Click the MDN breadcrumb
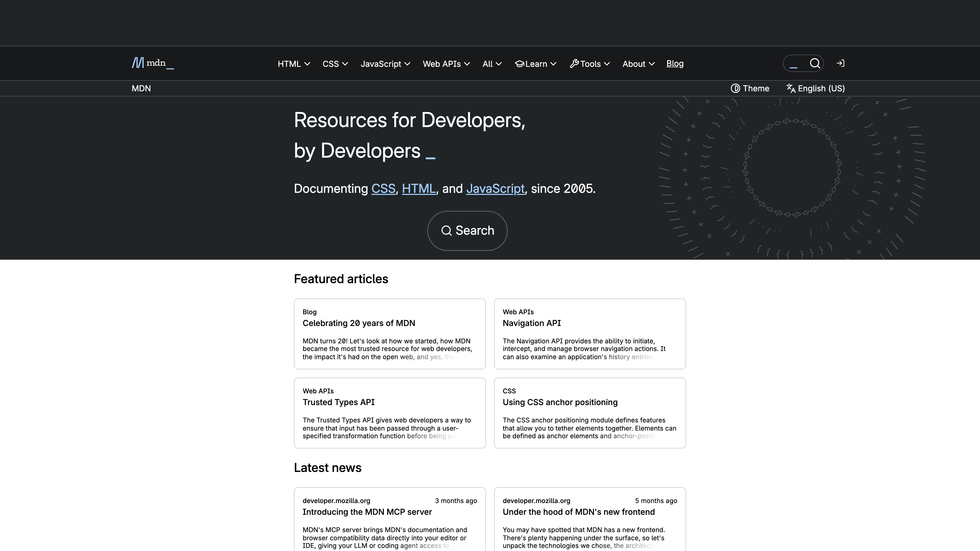Viewport: 980px width, 551px height. (141, 88)
